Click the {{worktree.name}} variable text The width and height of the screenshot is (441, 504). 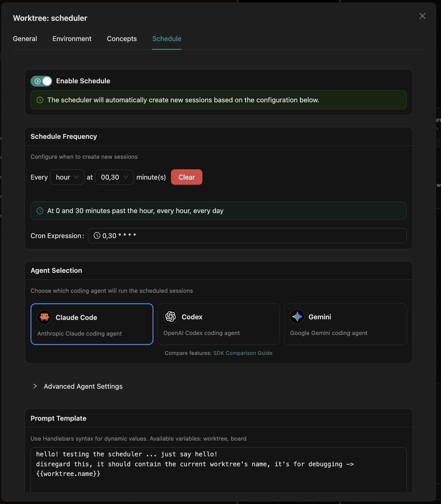pos(68,474)
